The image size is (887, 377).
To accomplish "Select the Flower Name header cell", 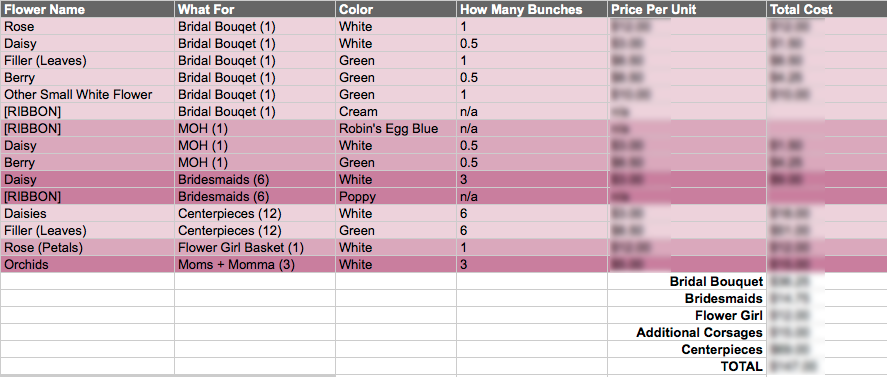I will point(87,9).
